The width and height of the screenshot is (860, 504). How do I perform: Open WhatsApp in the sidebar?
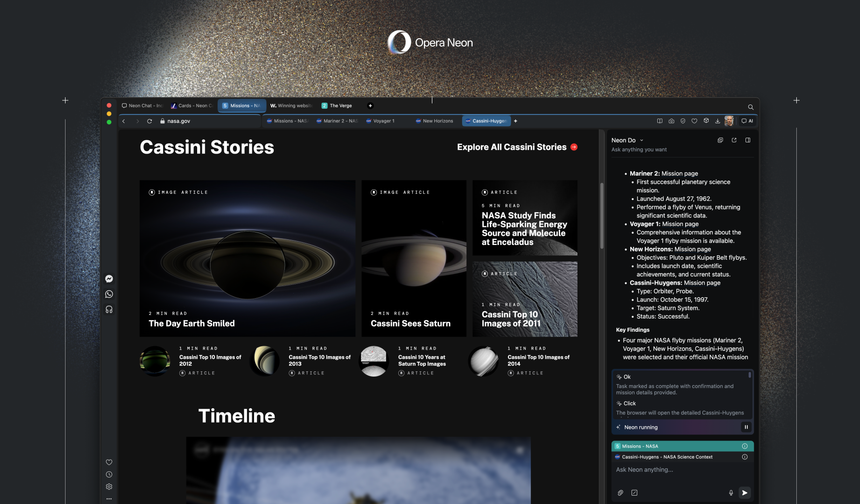point(109,294)
